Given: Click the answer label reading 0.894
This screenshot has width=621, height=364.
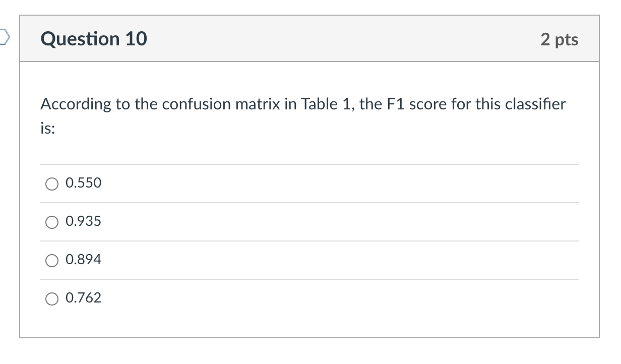Looking at the screenshot, I should point(84,260).
